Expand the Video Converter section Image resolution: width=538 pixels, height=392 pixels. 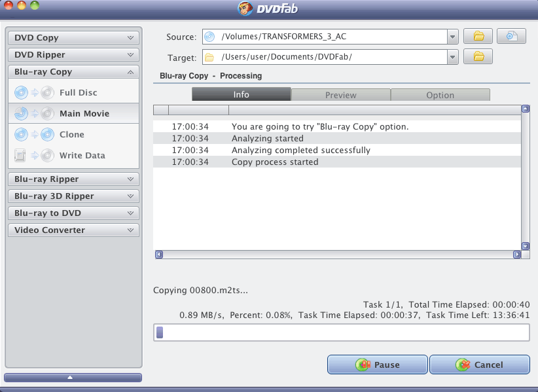pyautogui.click(x=73, y=230)
